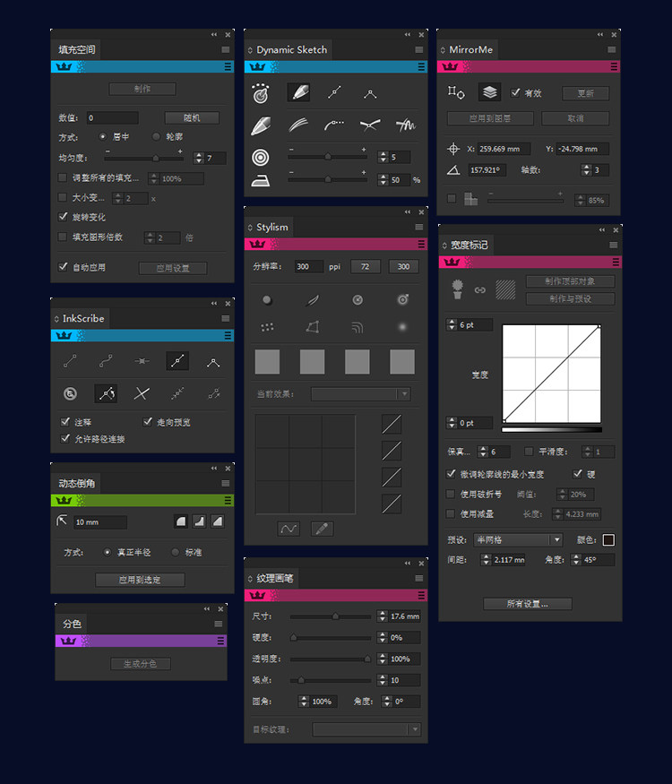Open the Dynamic Sketch panel flyout menu
The width and height of the screenshot is (672, 784).
(x=419, y=49)
